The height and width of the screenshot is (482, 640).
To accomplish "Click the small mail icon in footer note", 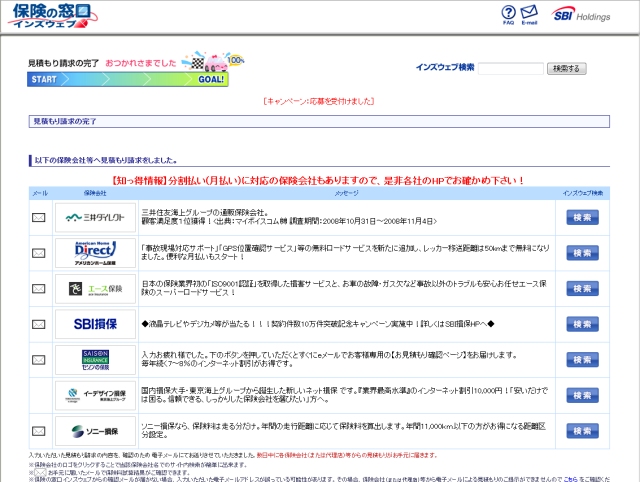I will click(x=40, y=472).
